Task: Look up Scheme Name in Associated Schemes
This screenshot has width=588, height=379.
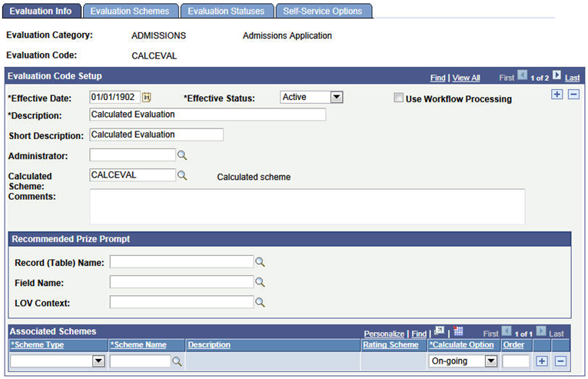Action: 177,361
